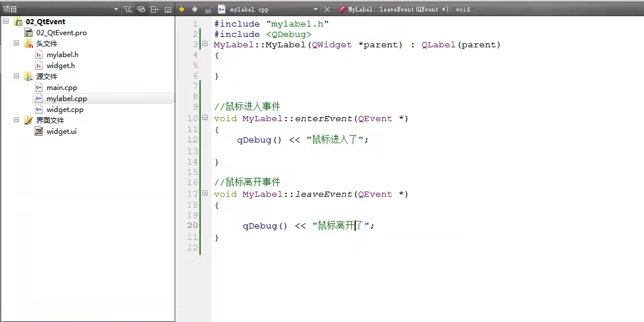This screenshot has height=322, width=644.
Task: Toggle the synchronize with editor link icon
Action: 141,9
